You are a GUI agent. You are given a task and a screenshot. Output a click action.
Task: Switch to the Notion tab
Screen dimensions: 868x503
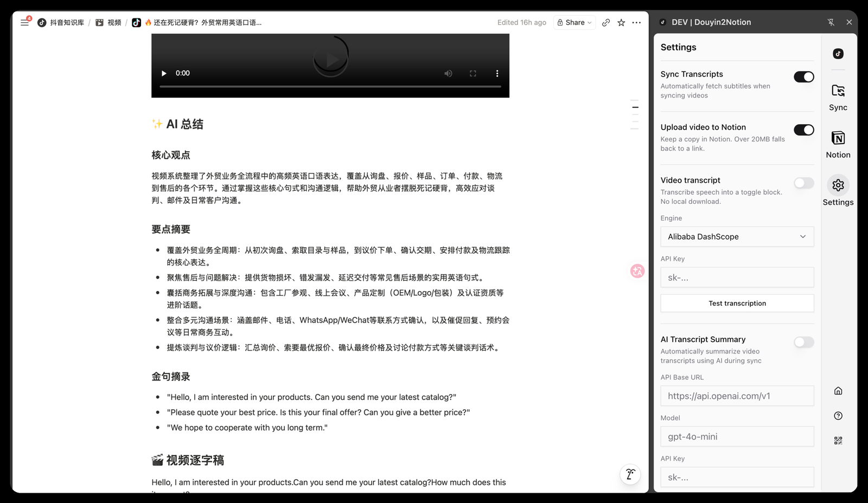tap(838, 145)
